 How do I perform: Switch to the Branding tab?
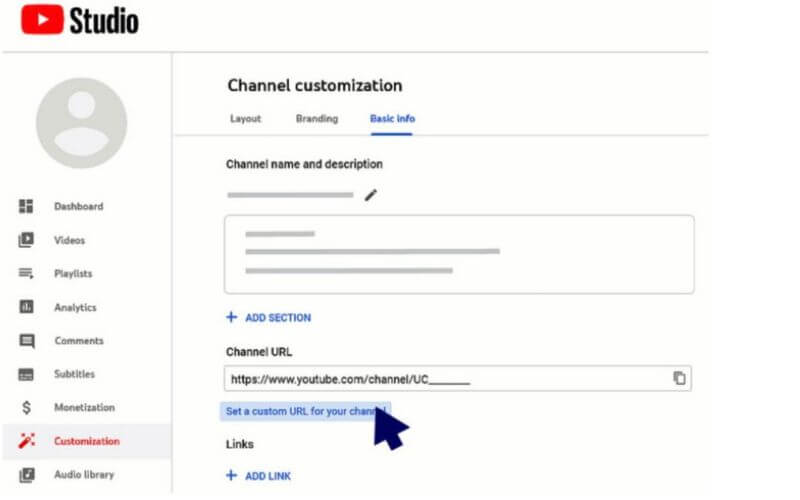point(316,119)
